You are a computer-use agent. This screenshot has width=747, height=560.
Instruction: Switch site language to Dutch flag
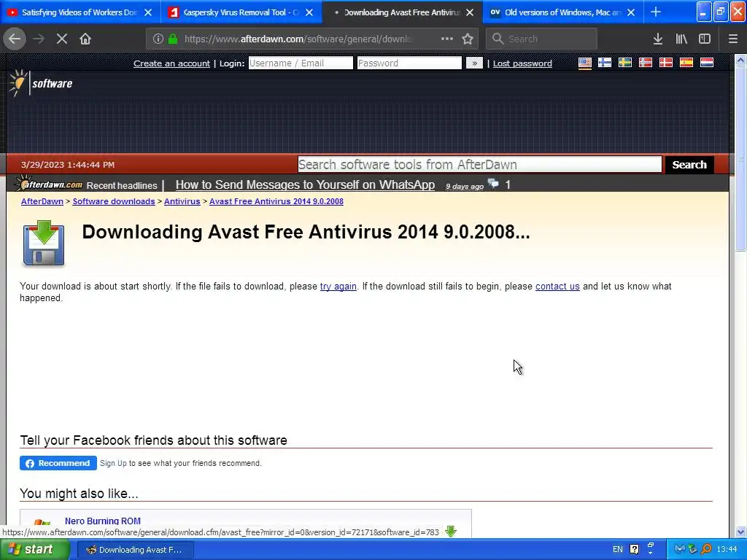(707, 63)
